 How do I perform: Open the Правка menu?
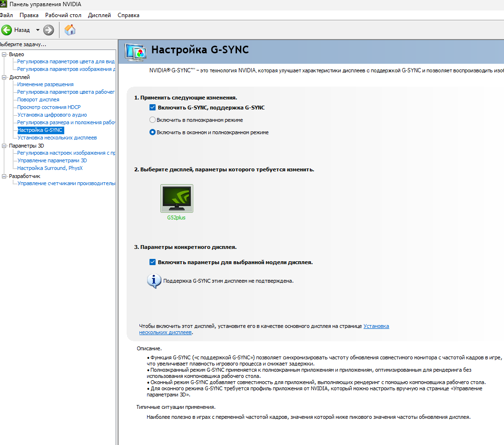pos(29,15)
